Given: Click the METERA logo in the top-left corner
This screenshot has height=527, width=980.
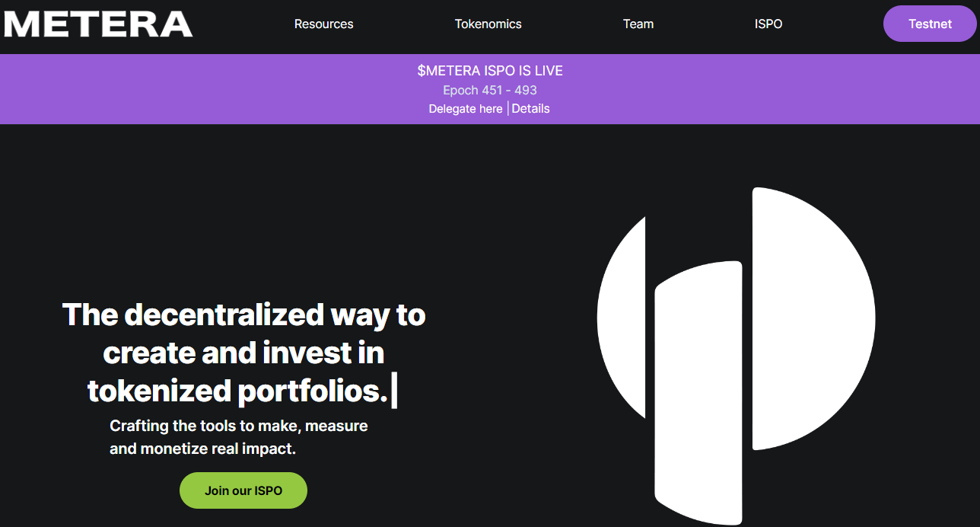Looking at the screenshot, I should (x=97, y=24).
